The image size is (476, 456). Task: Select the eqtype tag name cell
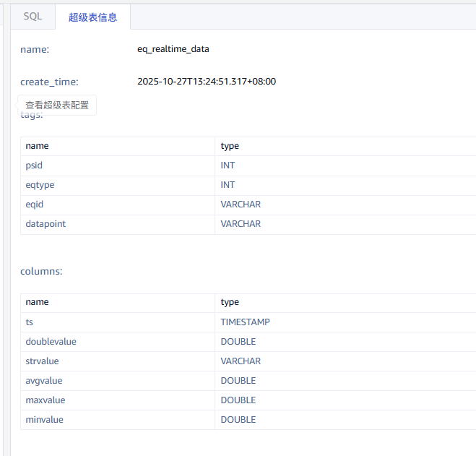40,185
